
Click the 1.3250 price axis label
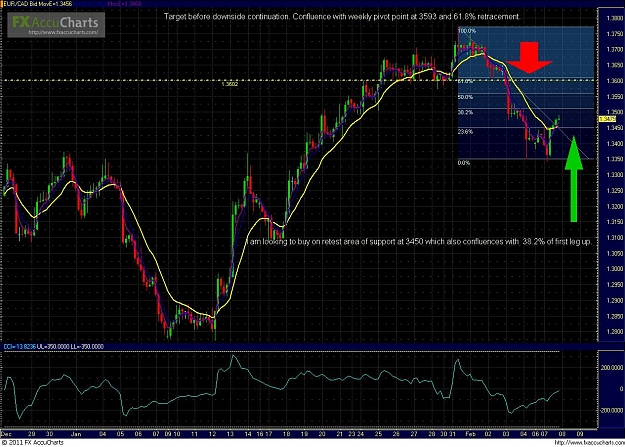pos(614,191)
